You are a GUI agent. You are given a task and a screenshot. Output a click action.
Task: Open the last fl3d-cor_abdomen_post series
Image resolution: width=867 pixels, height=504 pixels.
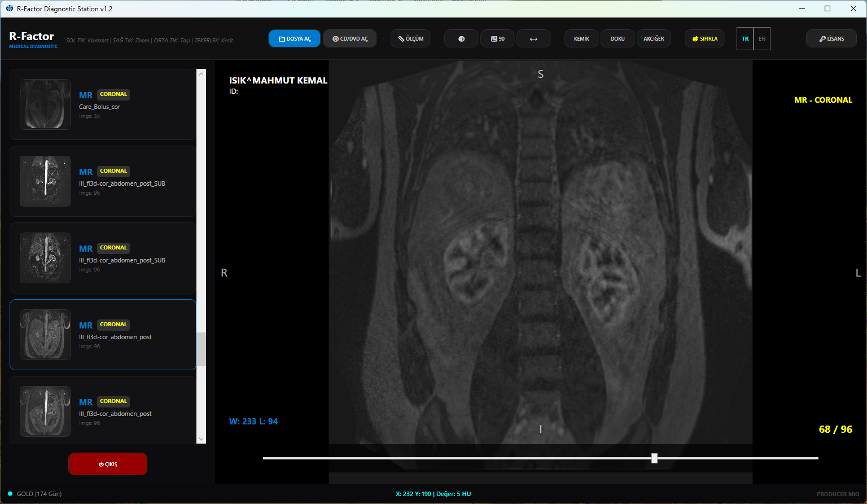(103, 410)
